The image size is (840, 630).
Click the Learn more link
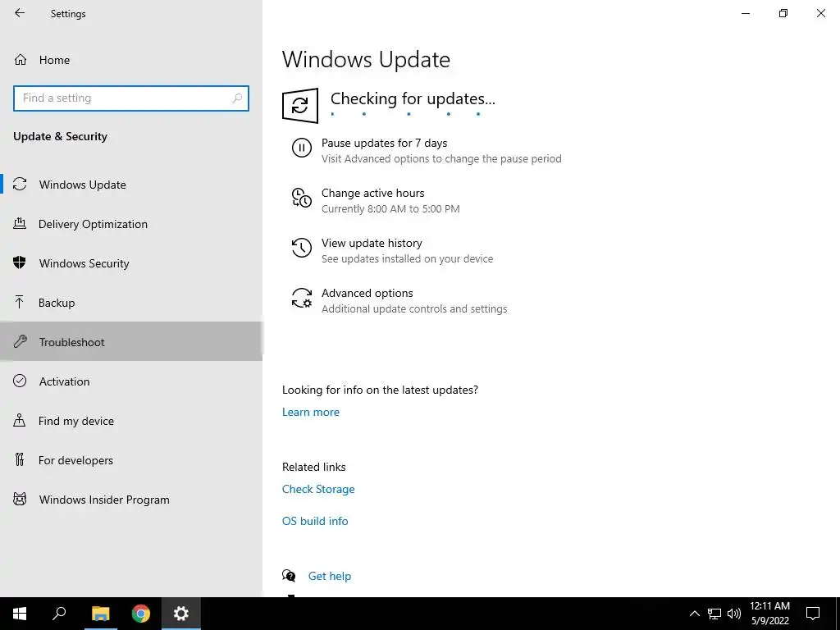(x=311, y=412)
